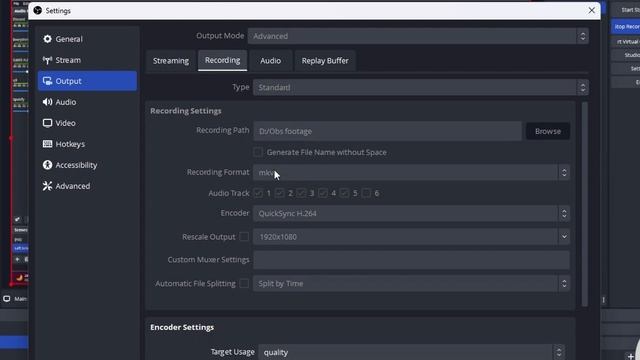Toggle audio track 5 checkbox
Viewport: 640px width, 360px height.
tap(344, 193)
